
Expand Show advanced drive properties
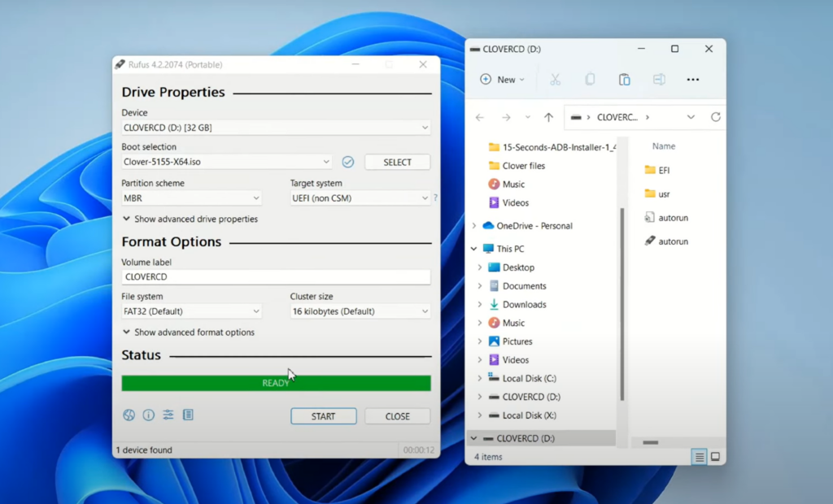coord(190,219)
